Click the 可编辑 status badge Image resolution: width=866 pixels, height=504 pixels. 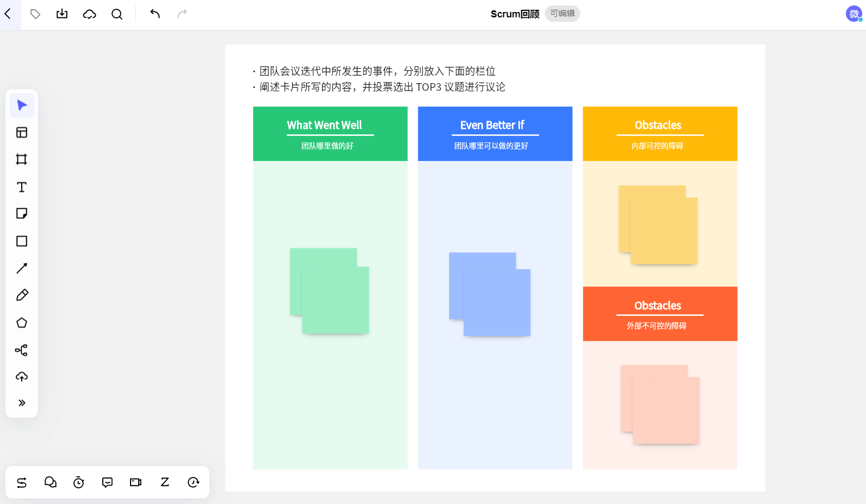pos(562,14)
